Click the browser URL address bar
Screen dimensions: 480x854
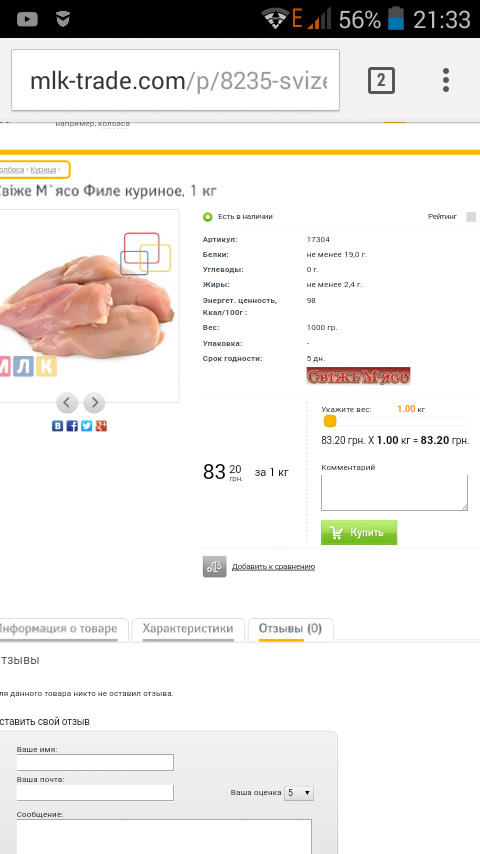175,81
